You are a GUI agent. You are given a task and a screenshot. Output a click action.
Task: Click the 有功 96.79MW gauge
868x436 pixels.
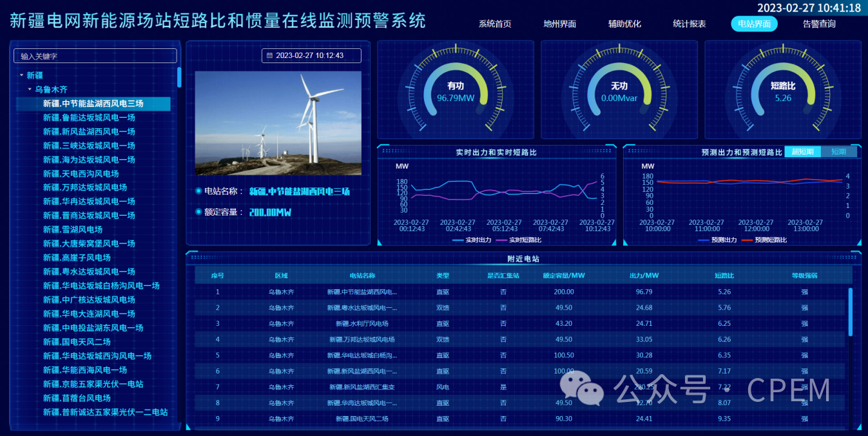[456, 90]
